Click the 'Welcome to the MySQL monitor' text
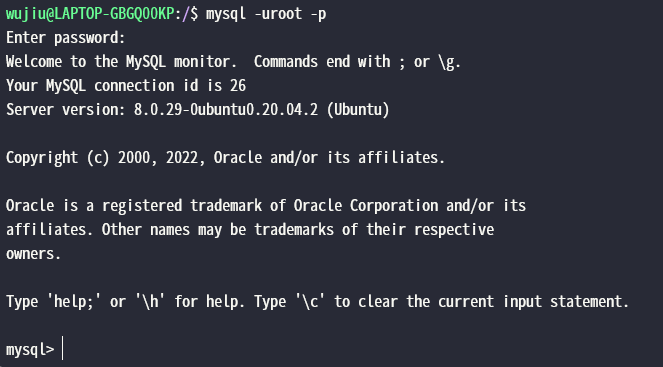Screen dimensions: 663x367 [x=121, y=62]
